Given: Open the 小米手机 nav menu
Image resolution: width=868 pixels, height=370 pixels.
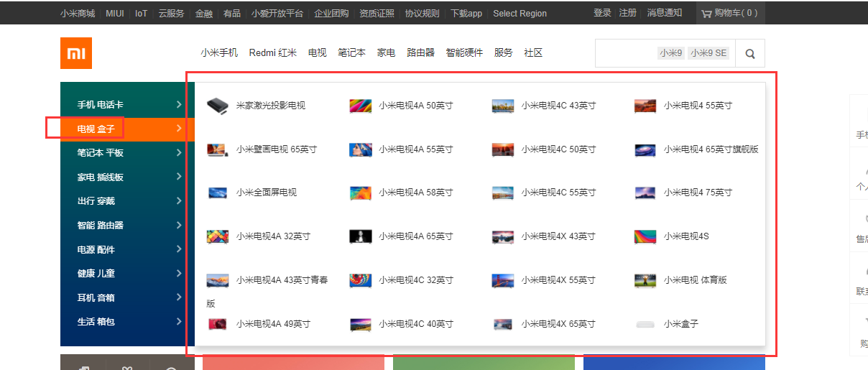Looking at the screenshot, I should click(219, 52).
